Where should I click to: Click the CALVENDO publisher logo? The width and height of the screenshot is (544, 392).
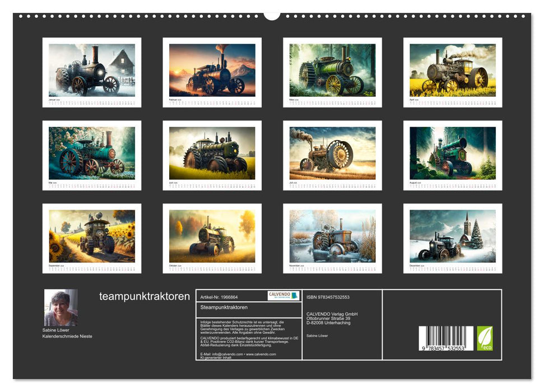283,296
